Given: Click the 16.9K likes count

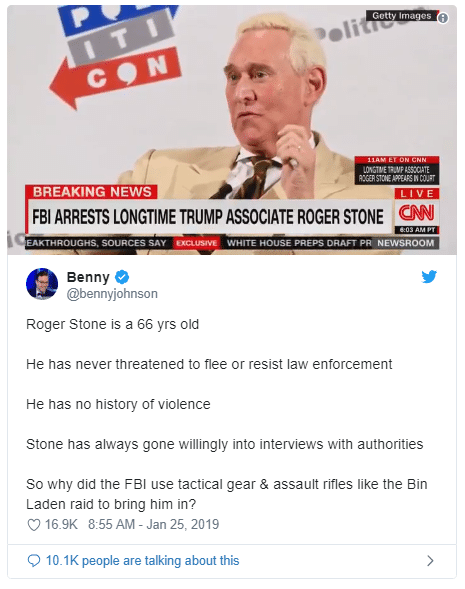Looking at the screenshot, I should [61, 524].
